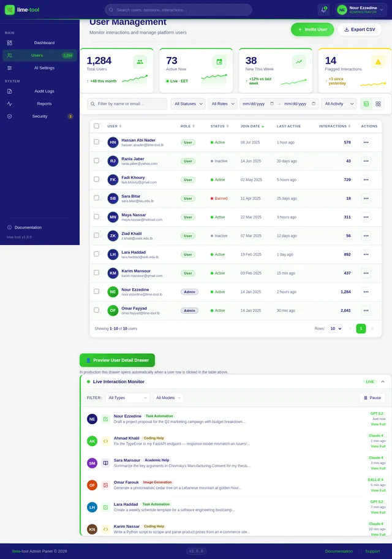Click the lime-tool logo icon
The height and width of the screenshot is (559, 392).
point(9,10)
